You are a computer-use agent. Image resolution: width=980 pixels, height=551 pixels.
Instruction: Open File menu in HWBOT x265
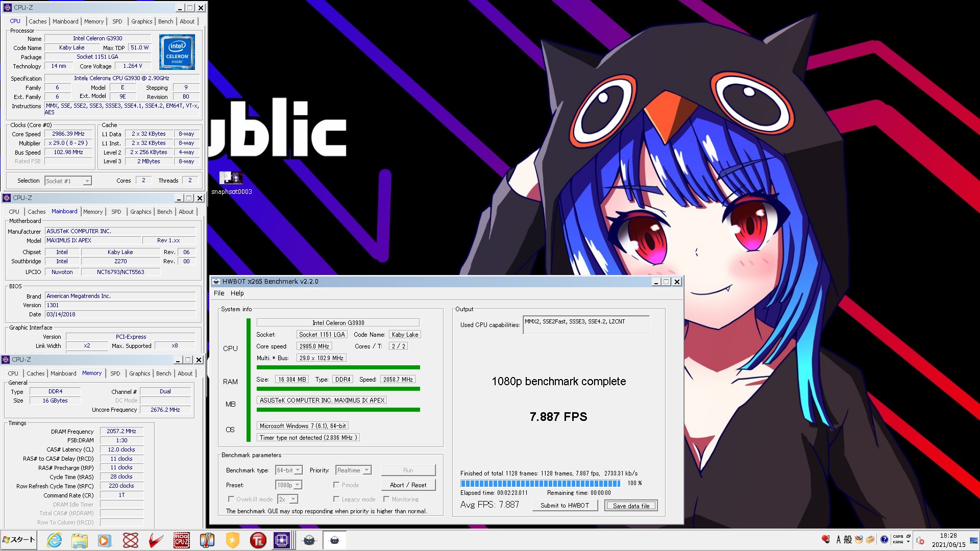pyautogui.click(x=219, y=293)
